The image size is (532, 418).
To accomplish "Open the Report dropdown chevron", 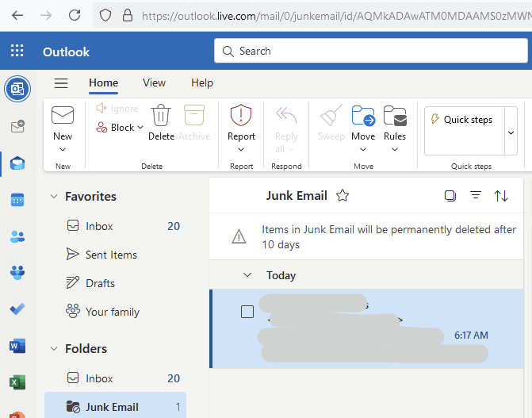I will pos(241,149).
